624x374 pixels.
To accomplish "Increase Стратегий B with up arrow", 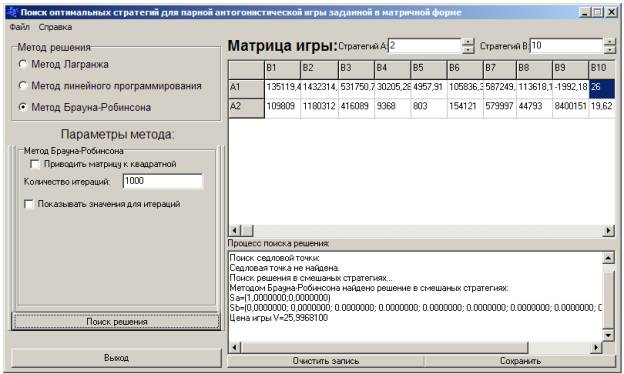I will coord(609,42).
